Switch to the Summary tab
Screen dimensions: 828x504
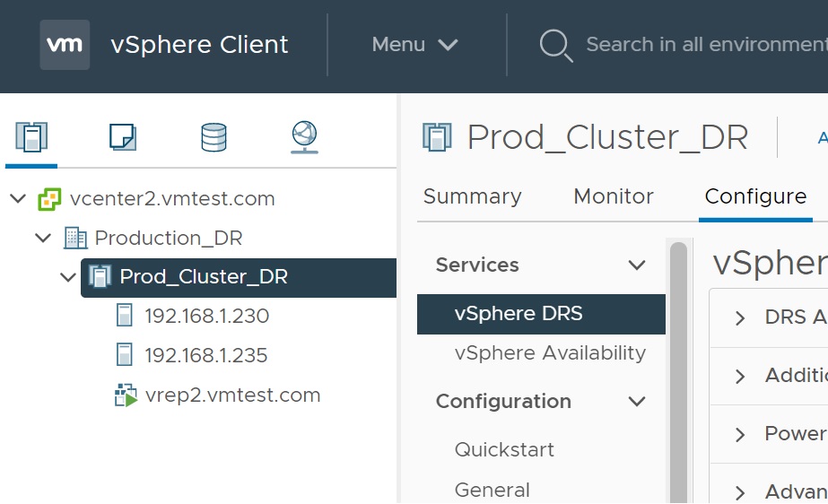(472, 196)
